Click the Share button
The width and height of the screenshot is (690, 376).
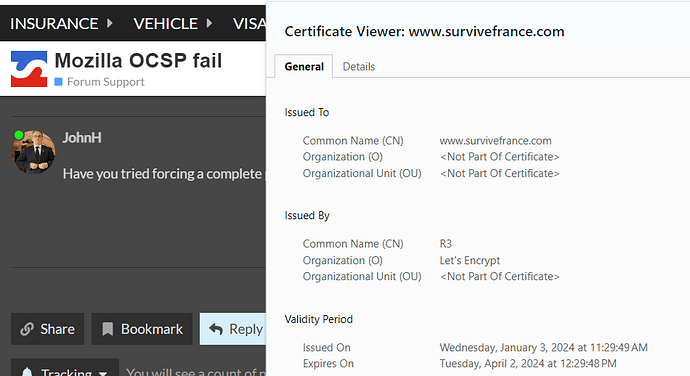48,329
